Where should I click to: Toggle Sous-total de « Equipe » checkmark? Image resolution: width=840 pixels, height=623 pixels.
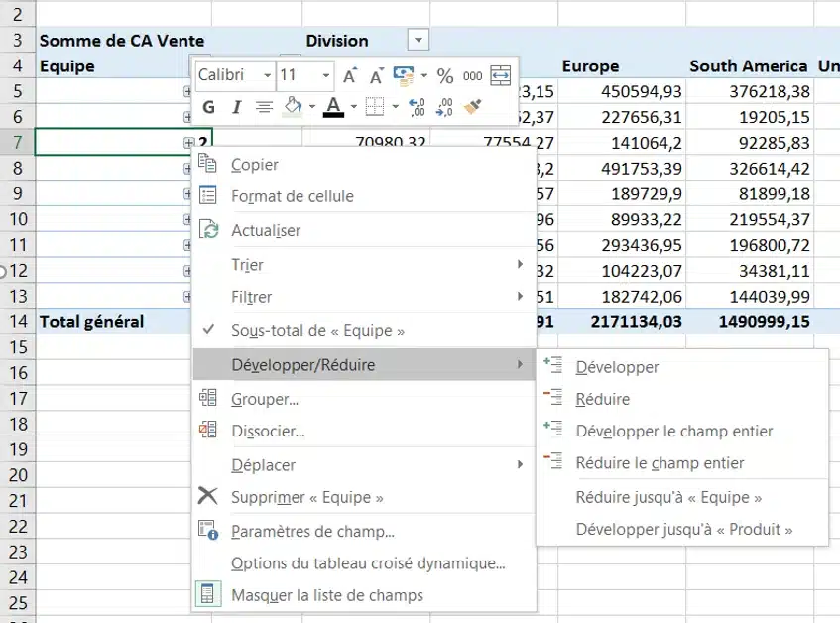coord(364,331)
